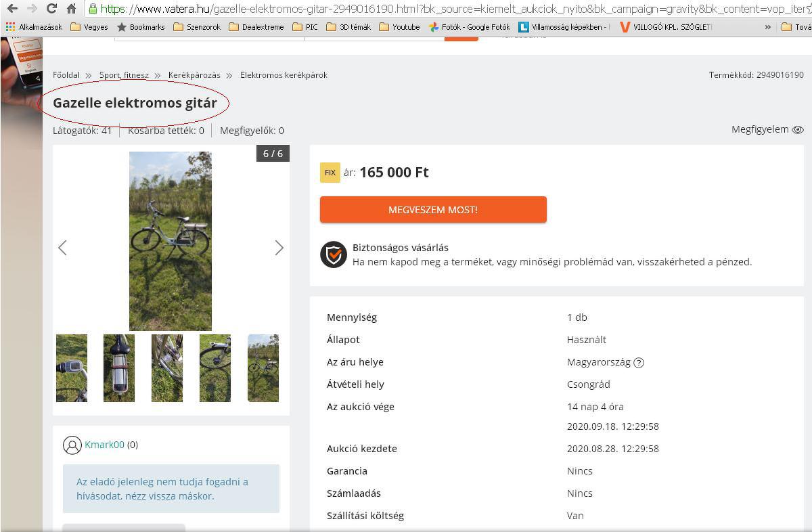Click the vatera.hu address bar URL
The height and width of the screenshot is (532, 812).
(455, 9)
